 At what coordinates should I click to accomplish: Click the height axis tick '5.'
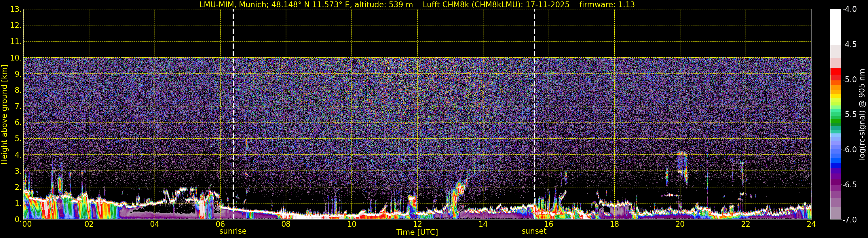18,139
